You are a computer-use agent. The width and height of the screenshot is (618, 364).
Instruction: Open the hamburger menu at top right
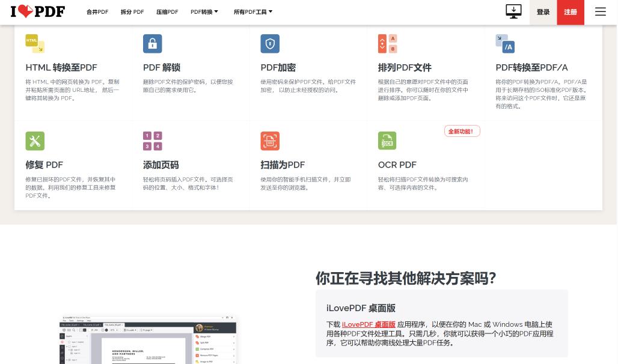[599, 11]
